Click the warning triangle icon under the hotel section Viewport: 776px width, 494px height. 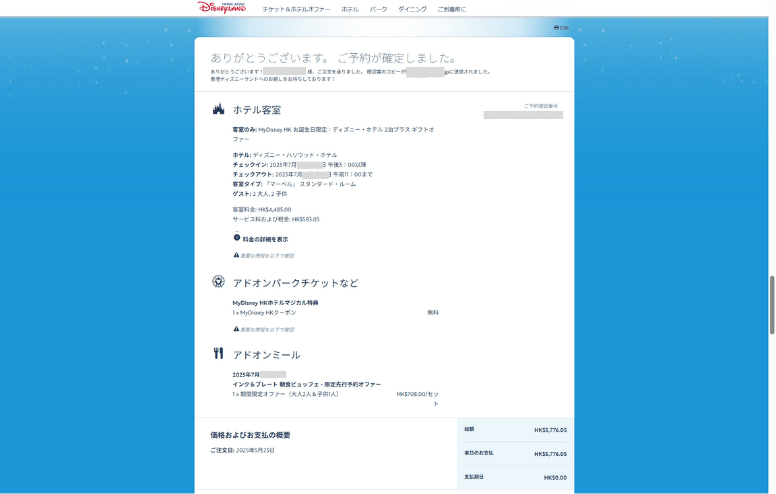236,255
